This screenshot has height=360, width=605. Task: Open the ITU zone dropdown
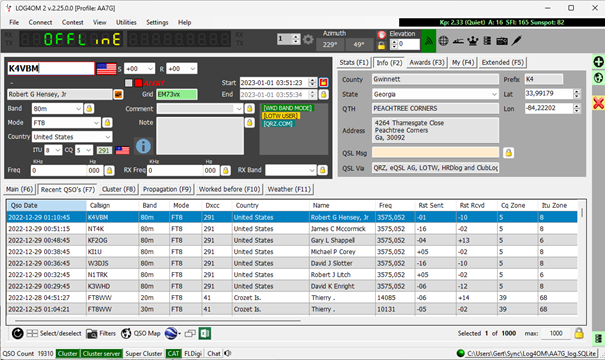(53, 150)
